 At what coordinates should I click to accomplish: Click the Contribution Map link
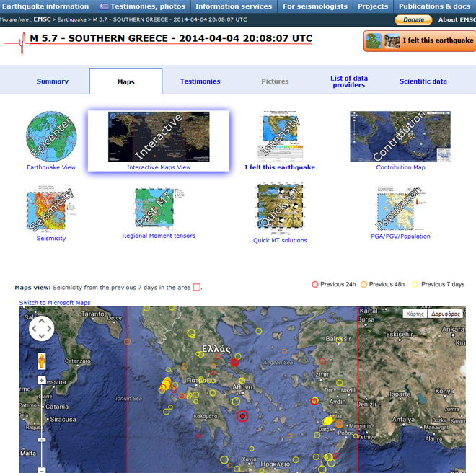point(400,167)
